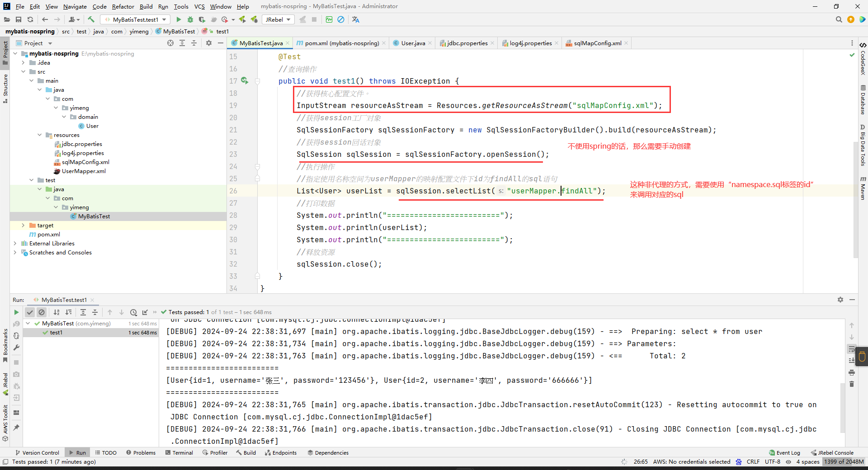Click run gutter icon beside test1 method
Screen dimensions: 868x470
click(x=245, y=80)
